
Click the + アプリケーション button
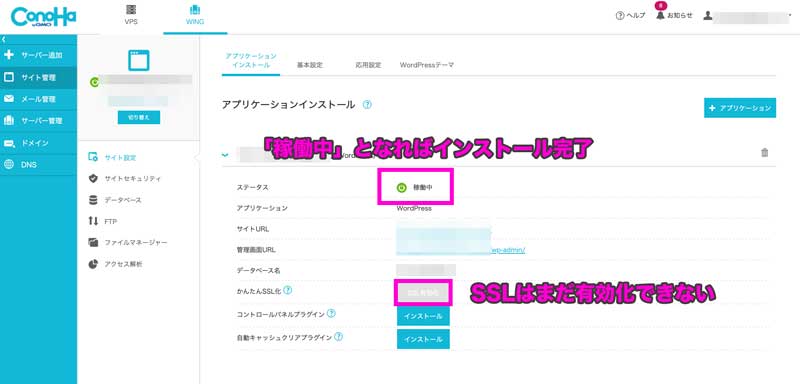[740, 108]
